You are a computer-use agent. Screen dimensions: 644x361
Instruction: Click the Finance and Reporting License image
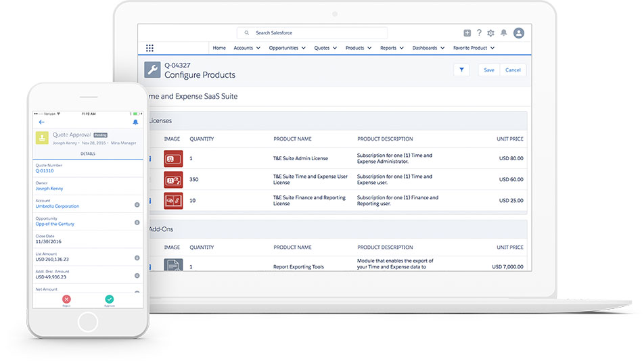(x=173, y=201)
